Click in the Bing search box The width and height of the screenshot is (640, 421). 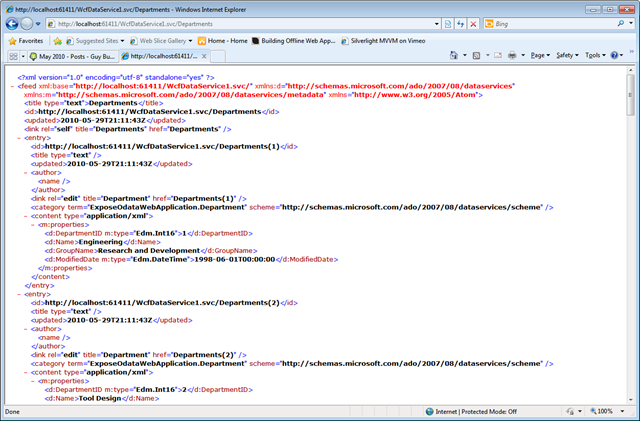tap(553, 24)
